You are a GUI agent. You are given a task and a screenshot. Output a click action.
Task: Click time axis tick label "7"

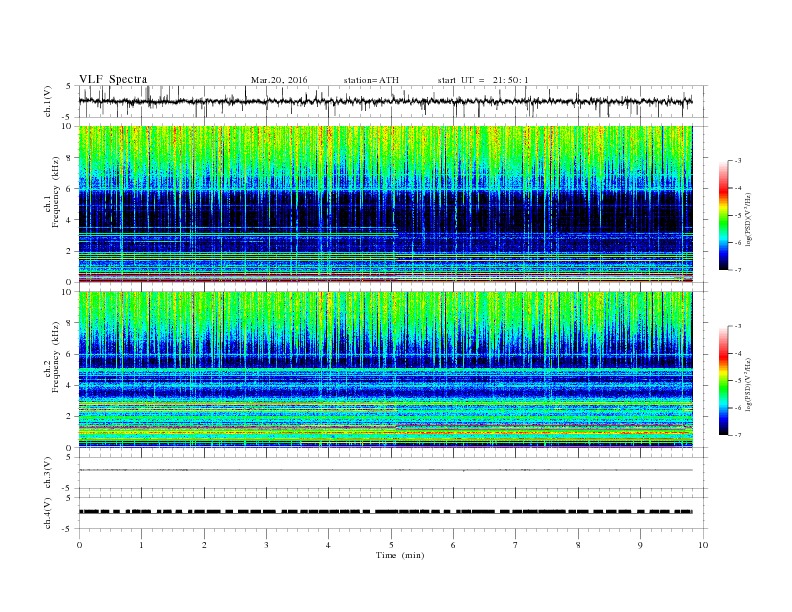(x=516, y=545)
